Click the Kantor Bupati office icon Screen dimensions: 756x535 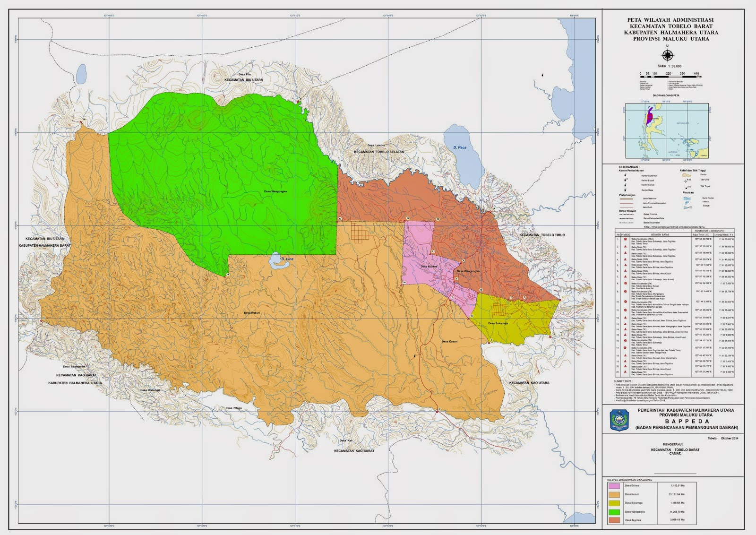click(625, 180)
